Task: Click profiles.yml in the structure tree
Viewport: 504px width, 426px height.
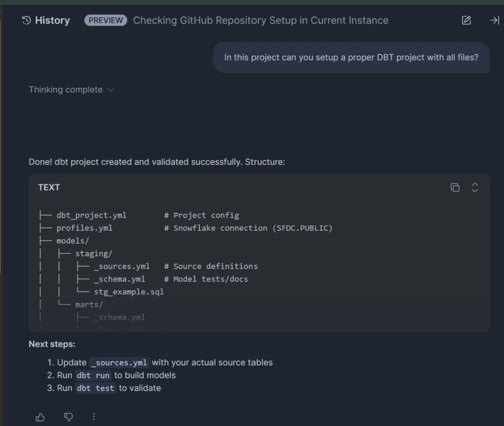Action: 84,228
